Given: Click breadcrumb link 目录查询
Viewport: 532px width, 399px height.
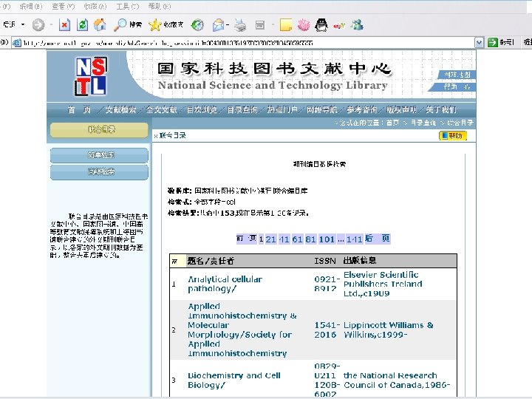Looking at the screenshot, I should click(423, 123).
